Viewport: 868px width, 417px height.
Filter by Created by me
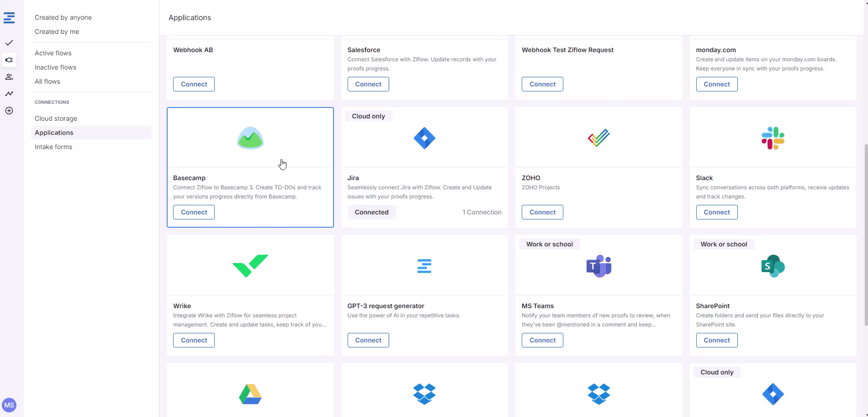click(57, 32)
